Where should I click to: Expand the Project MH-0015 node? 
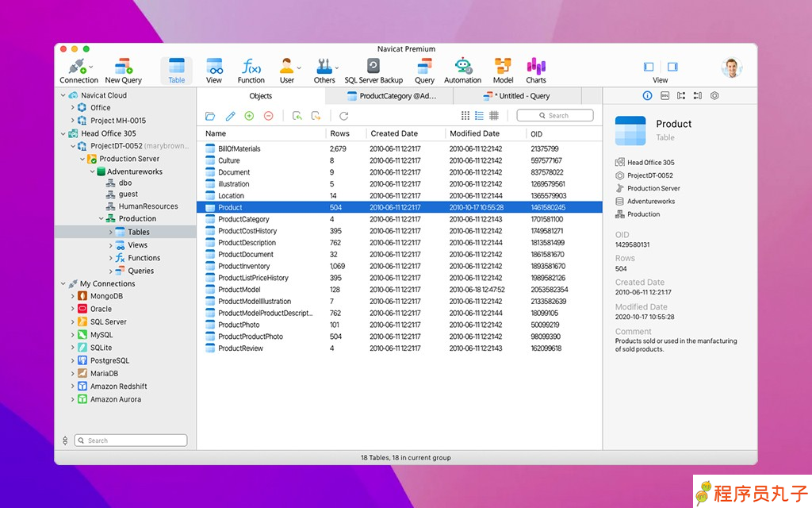point(72,121)
